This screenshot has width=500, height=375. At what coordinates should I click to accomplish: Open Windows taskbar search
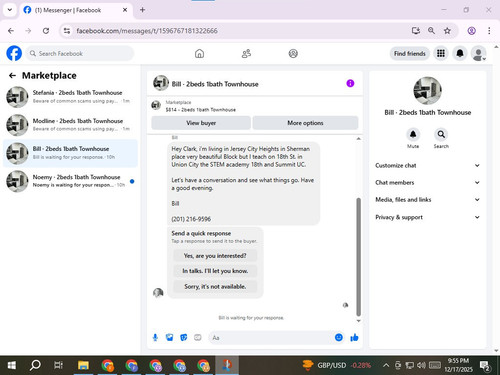coord(35,365)
